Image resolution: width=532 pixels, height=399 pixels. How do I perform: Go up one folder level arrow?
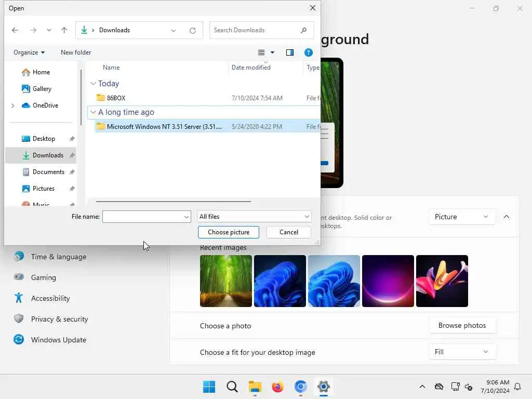click(x=64, y=30)
